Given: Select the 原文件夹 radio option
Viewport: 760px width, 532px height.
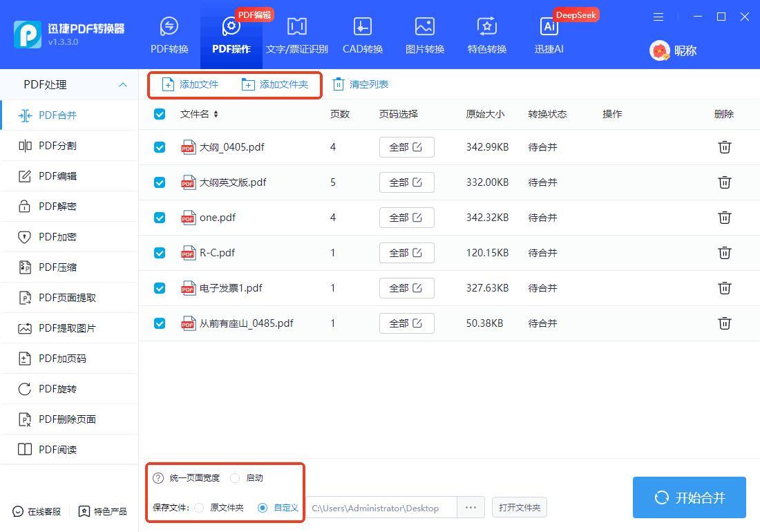Looking at the screenshot, I should point(199,508).
